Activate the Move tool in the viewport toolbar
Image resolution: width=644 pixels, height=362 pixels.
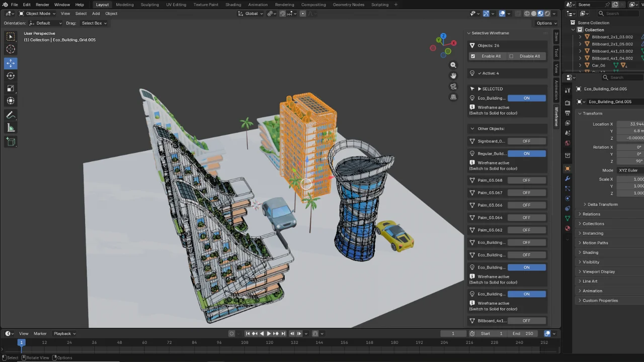pos(10,63)
